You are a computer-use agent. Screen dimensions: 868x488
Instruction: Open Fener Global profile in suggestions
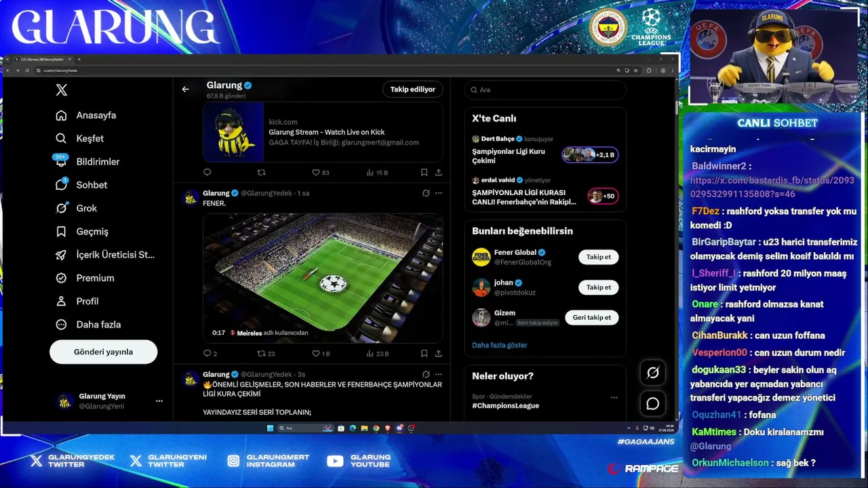[515, 253]
